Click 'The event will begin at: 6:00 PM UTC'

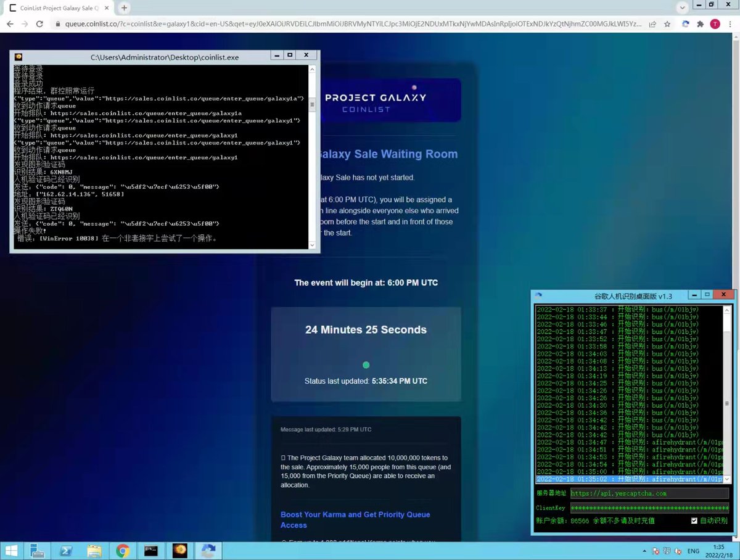pyautogui.click(x=366, y=282)
